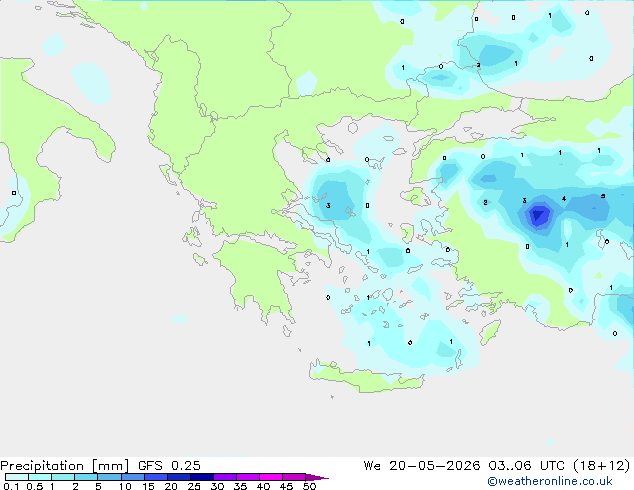Click the above-50 arrow tip of legend
Screen dimensions: 634x490
point(317,477)
